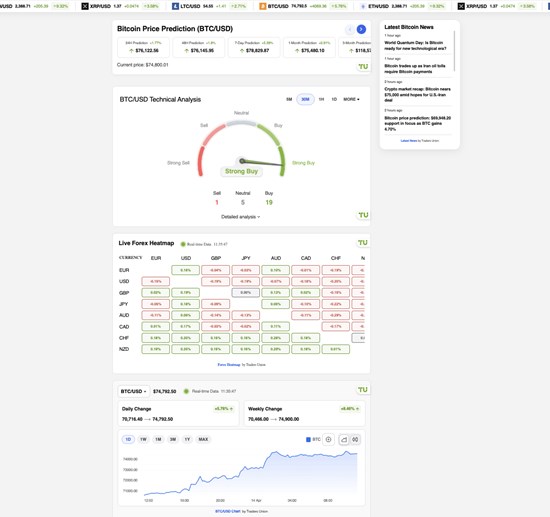Image resolution: width=550 pixels, height=517 pixels.
Task: Open 'Crypto market recap' news article
Action: point(417,95)
